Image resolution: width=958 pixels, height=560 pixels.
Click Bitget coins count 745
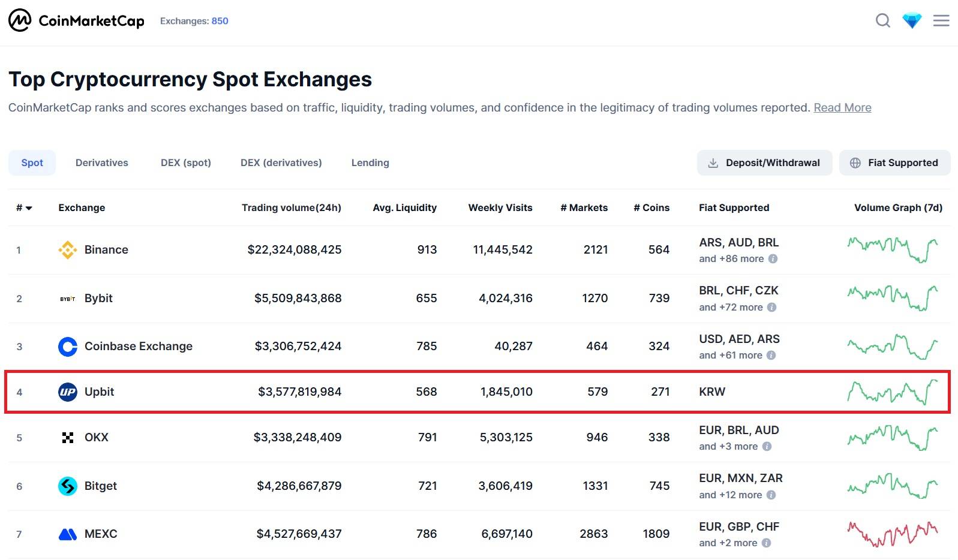[x=660, y=486]
